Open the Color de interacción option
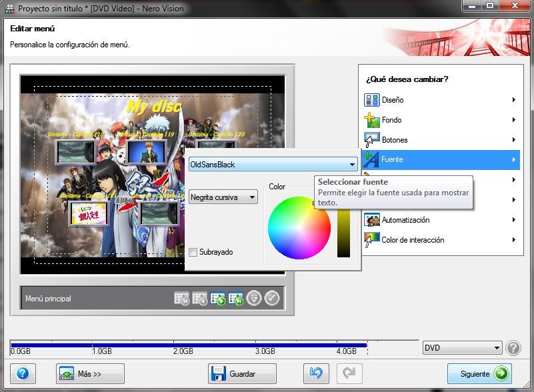 (441, 240)
